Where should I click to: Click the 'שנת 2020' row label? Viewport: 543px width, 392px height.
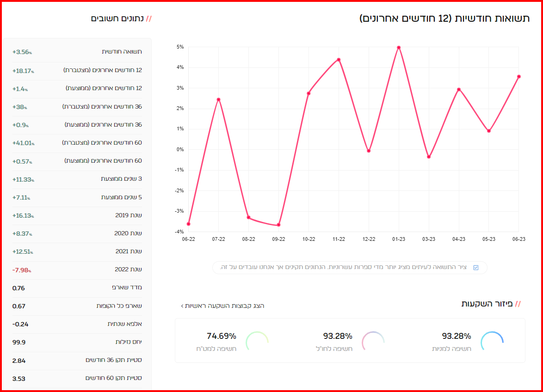[128, 233]
